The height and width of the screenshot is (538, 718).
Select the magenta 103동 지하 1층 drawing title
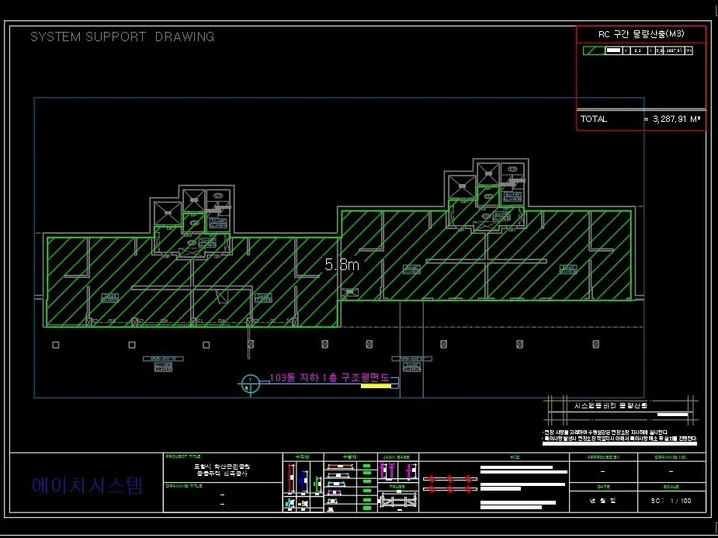click(334, 378)
